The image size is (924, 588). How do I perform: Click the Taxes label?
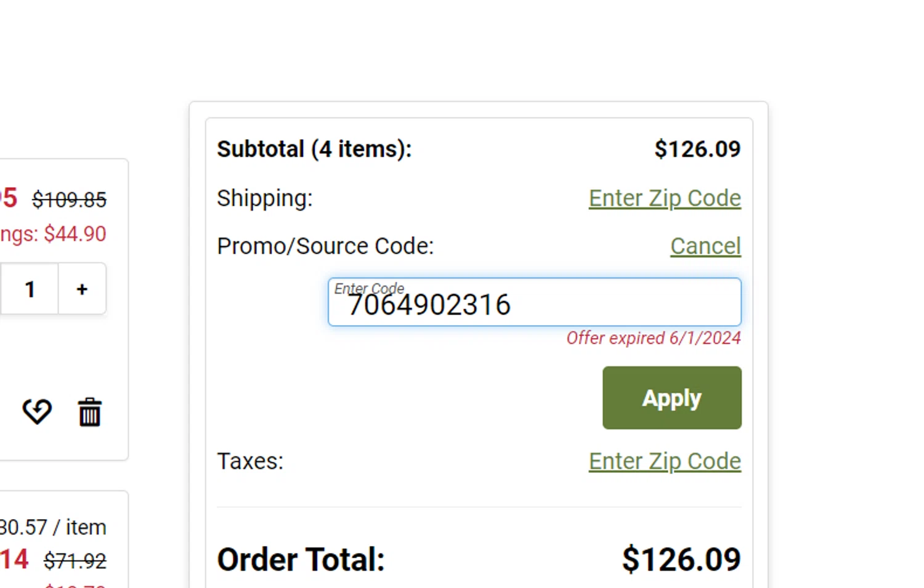pyautogui.click(x=250, y=461)
